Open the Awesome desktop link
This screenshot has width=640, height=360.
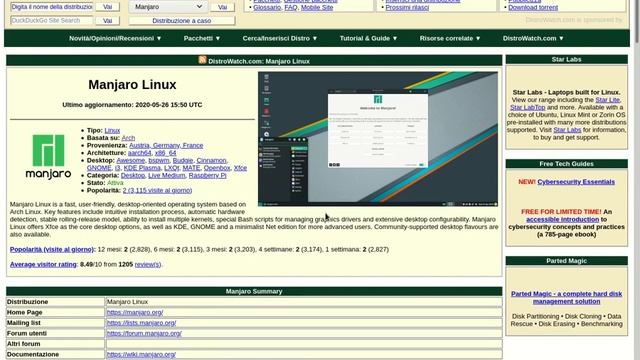pos(130,160)
